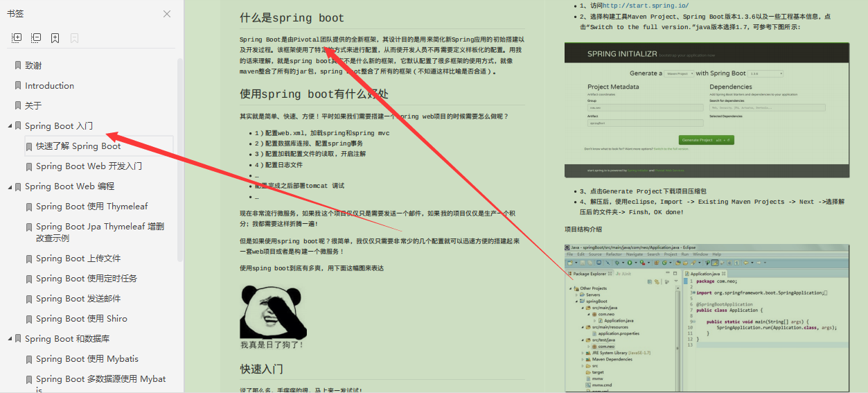The height and width of the screenshot is (393, 868).
Task: Click the 点击Generate Project下载项目压缩包 step text
Action: tap(643, 191)
